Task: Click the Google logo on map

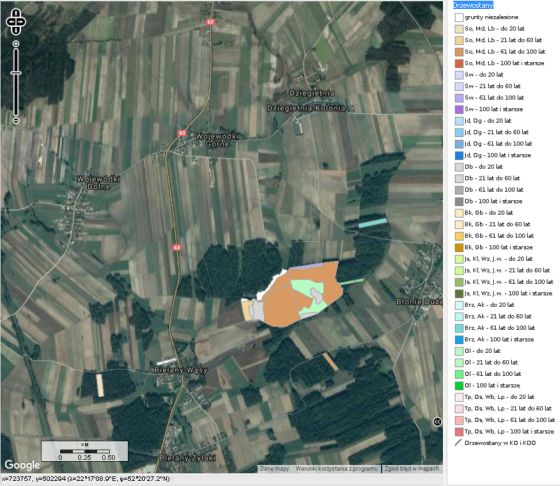Action: click(22, 465)
